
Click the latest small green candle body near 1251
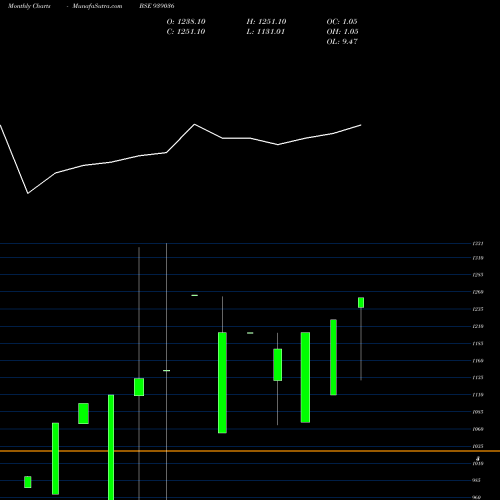pyautogui.click(x=361, y=303)
